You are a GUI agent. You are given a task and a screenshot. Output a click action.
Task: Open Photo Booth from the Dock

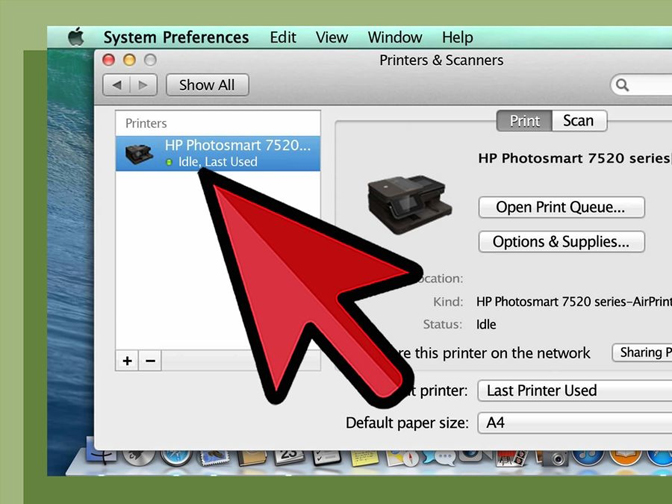pos(511,458)
